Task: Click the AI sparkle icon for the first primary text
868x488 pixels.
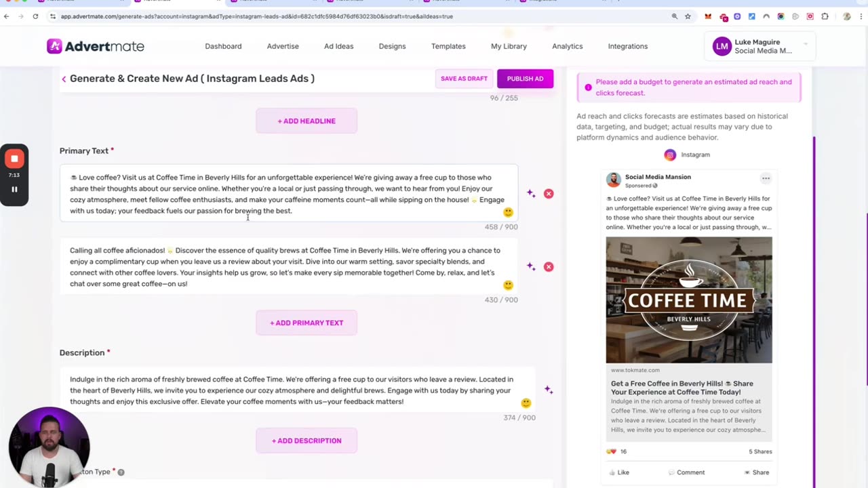Action: pyautogui.click(x=531, y=194)
